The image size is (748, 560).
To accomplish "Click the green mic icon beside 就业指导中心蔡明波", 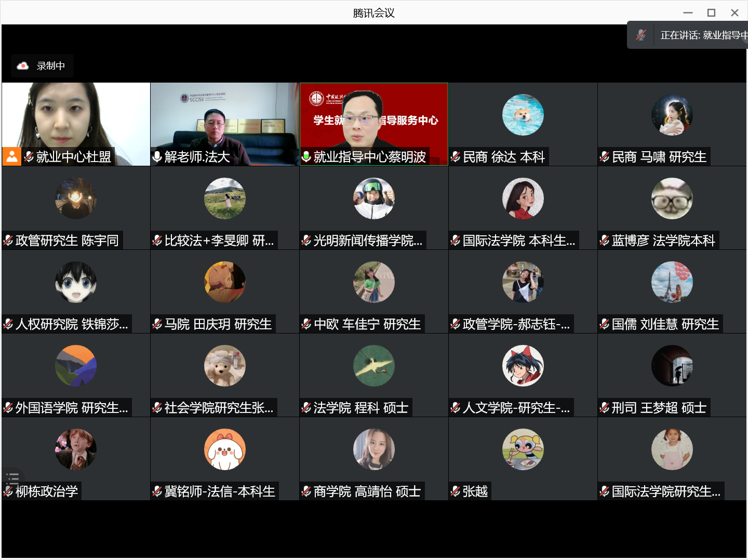I will pos(306,156).
